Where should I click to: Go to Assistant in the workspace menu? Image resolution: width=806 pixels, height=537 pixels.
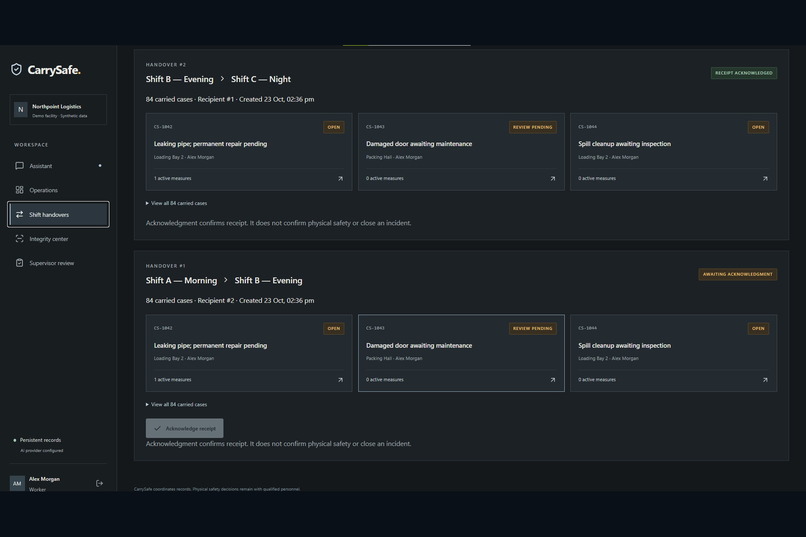58,165
